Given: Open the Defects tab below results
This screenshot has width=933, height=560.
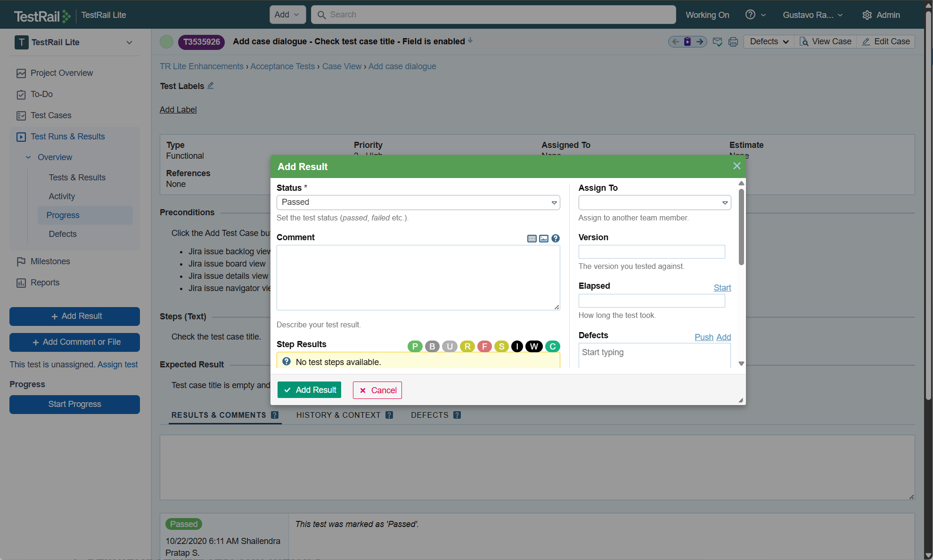Looking at the screenshot, I should point(429,415).
